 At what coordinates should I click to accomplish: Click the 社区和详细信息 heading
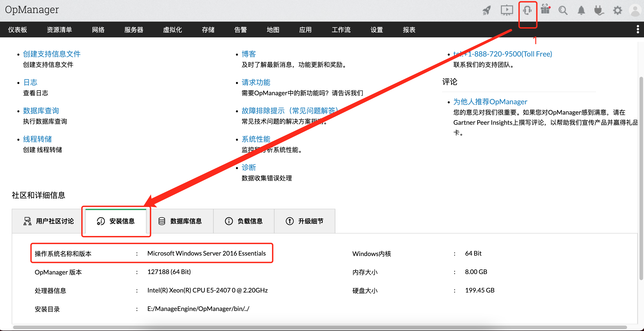pyautogui.click(x=39, y=195)
